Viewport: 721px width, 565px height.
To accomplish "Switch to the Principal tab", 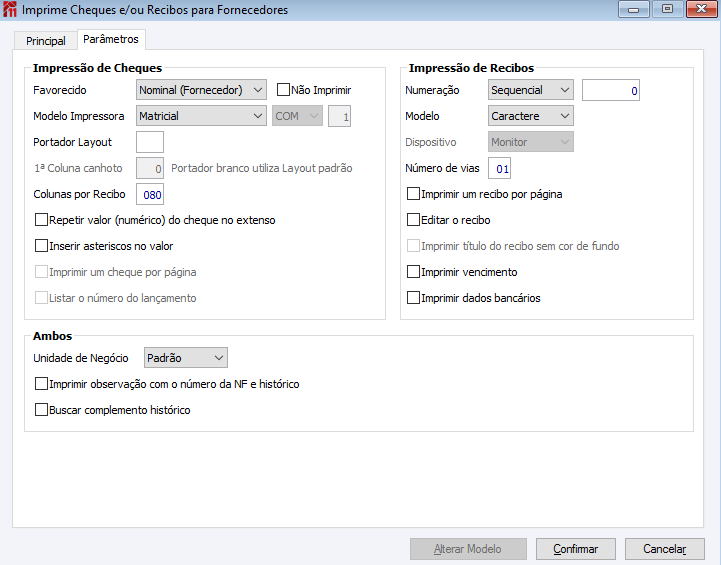I will click(46, 41).
